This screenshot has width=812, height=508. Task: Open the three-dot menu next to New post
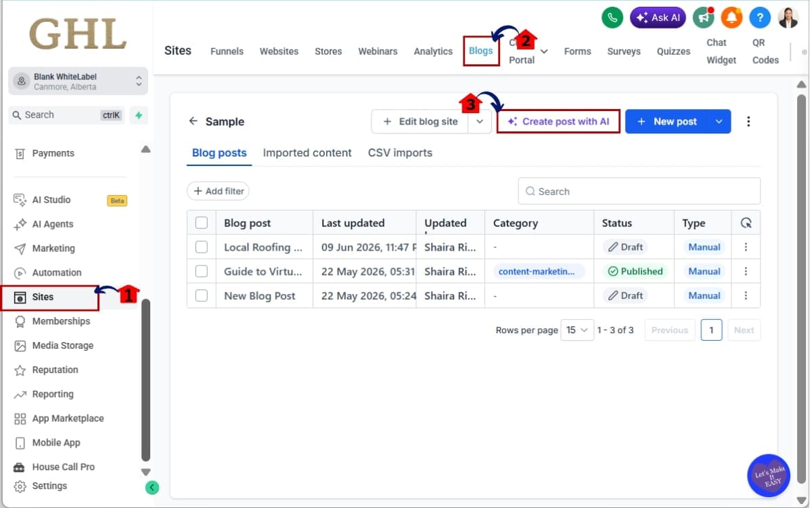748,121
